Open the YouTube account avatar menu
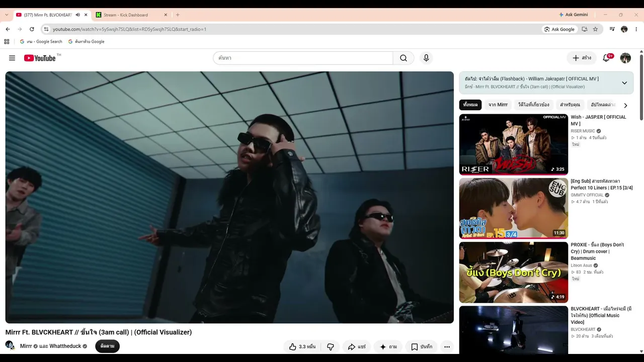The width and height of the screenshot is (644, 362). tap(625, 58)
